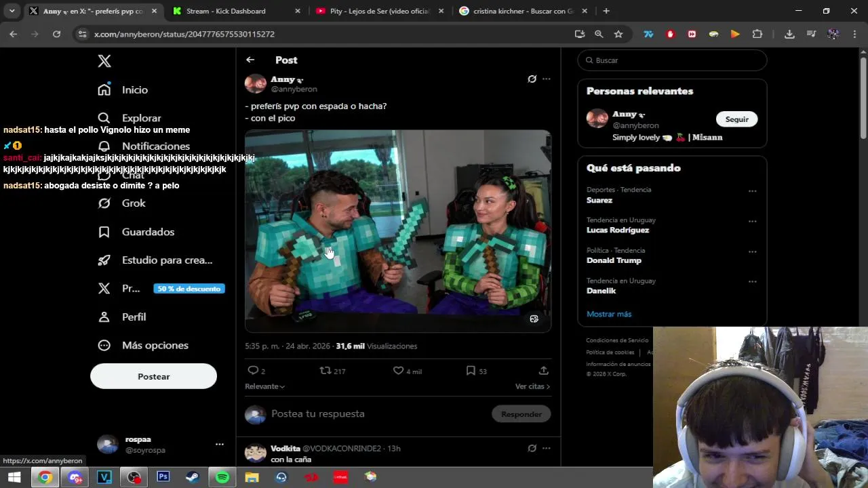
Task: Like the post with 4 mil likes
Action: [x=399, y=370]
